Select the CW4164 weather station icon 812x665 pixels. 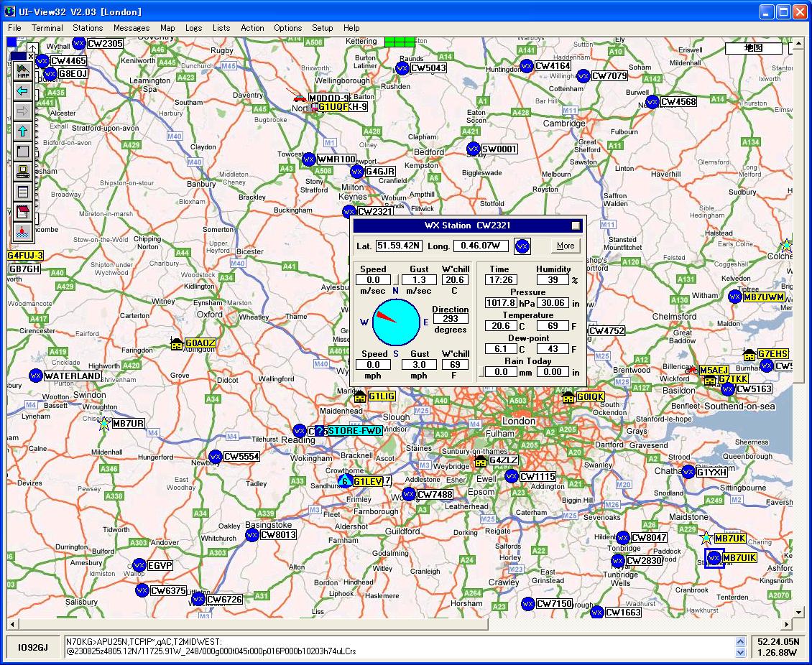point(526,66)
